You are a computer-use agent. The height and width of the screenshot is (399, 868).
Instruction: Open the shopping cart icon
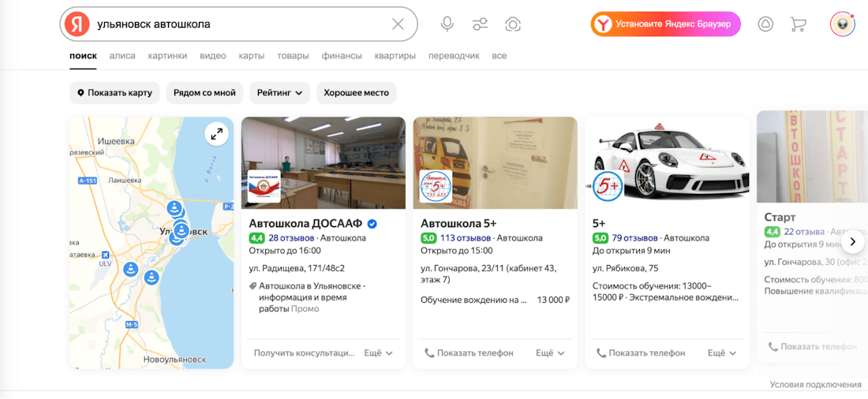[798, 24]
